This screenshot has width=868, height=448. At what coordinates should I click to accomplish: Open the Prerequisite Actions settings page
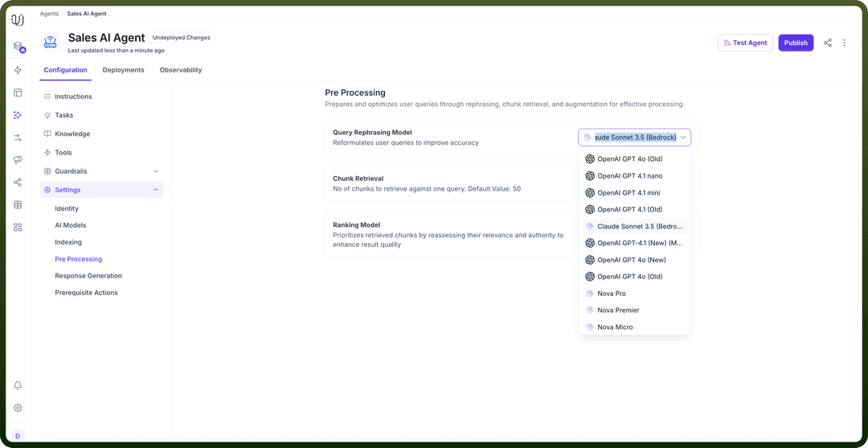(86, 293)
